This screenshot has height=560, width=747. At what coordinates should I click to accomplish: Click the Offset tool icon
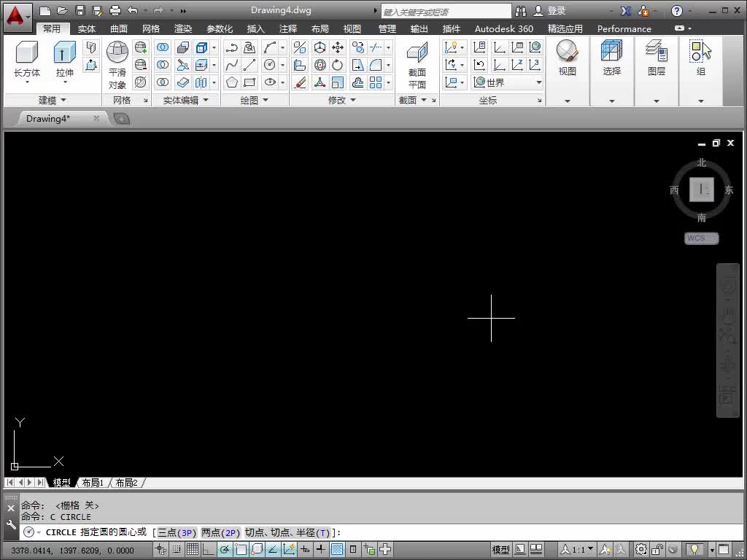point(357,82)
